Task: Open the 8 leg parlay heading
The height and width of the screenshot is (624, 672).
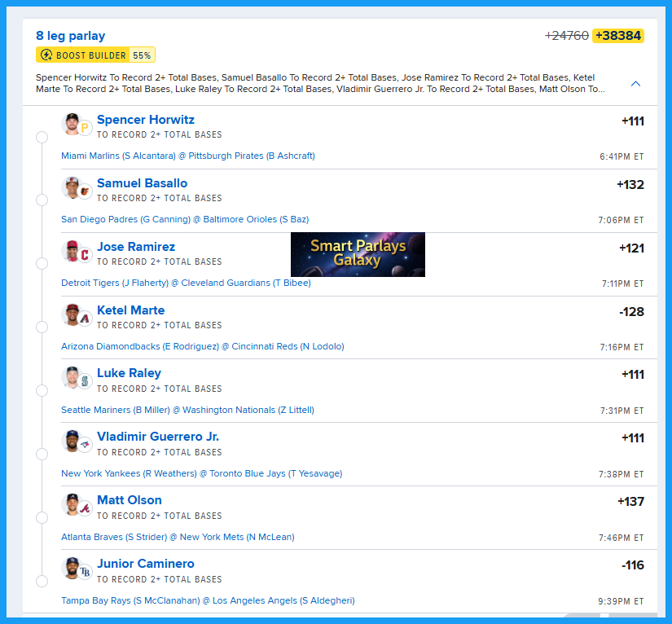Action: pos(70,36)
